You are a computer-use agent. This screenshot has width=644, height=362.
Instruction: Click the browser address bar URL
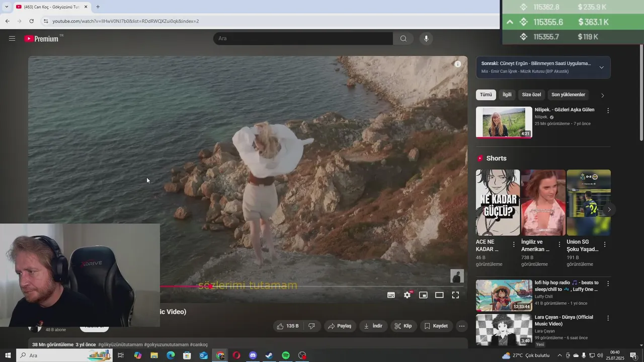click(126, 21)
